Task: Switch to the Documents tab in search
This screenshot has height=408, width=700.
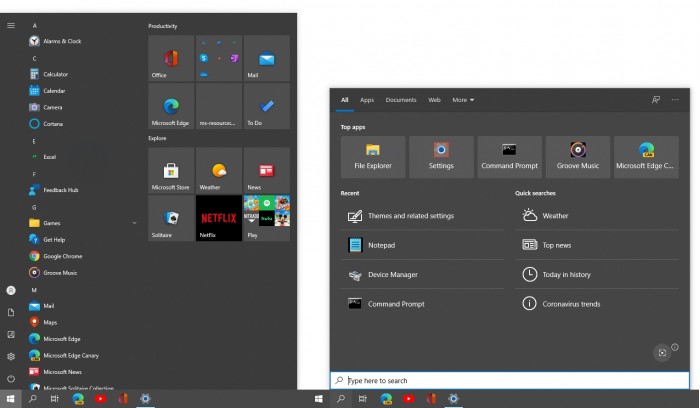Action: (401, 100)
